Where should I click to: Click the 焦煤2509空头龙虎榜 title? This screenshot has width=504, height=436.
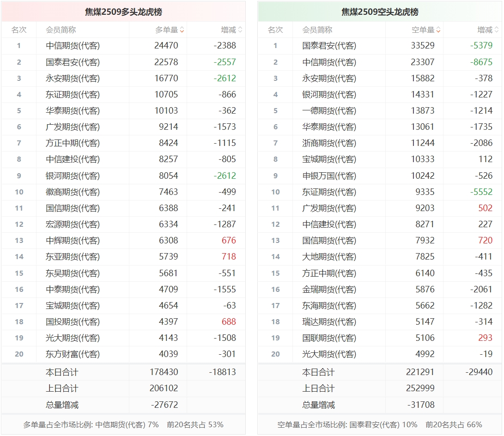pos(380,12)
